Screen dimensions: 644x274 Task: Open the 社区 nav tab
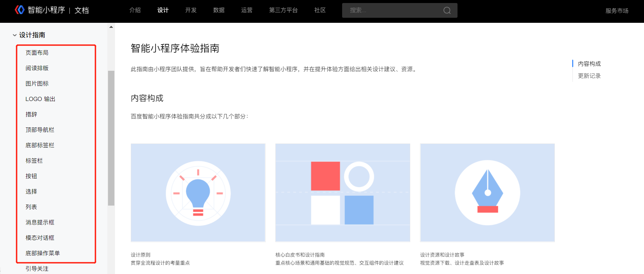click(x=320, y=10)
